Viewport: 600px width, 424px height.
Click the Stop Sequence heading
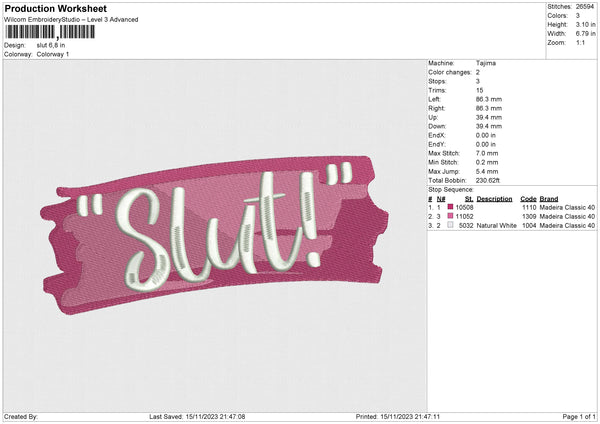[x=452, y=188]
